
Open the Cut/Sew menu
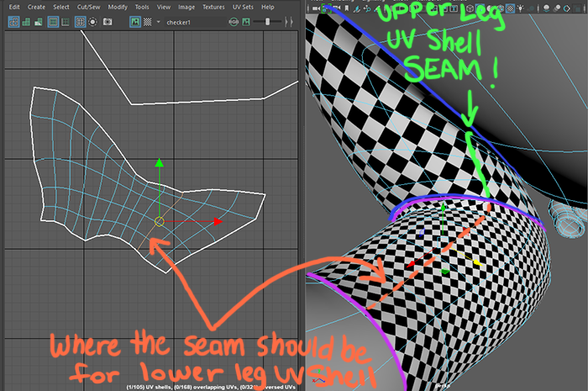87,7
